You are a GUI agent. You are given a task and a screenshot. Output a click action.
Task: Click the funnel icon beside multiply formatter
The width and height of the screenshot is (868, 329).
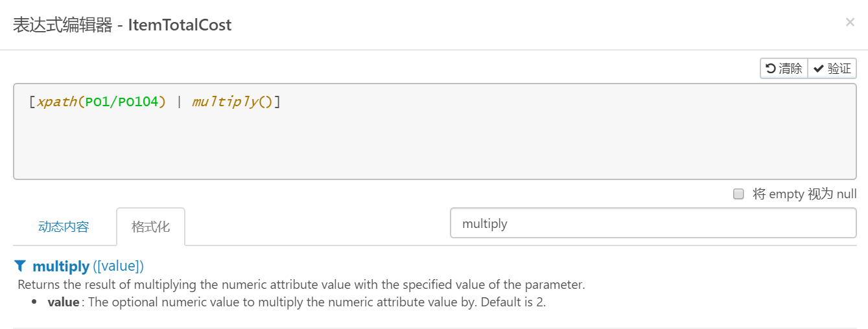tap(20, 266)
